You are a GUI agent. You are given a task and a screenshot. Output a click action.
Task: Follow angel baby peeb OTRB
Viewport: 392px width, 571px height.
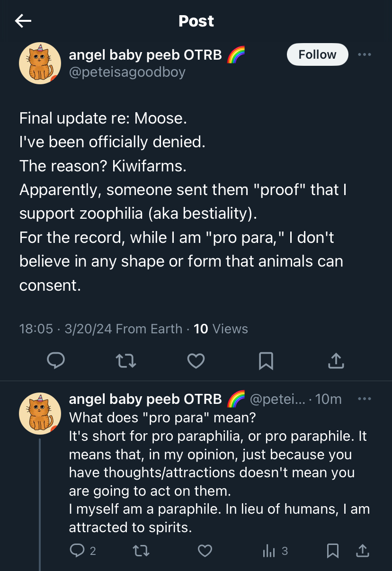point(317,54)
